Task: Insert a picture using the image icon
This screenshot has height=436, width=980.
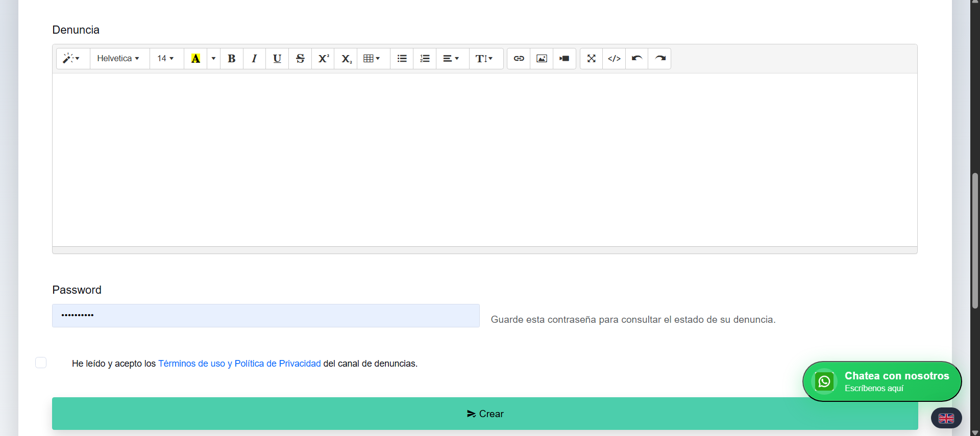Action: pos(542,59)
